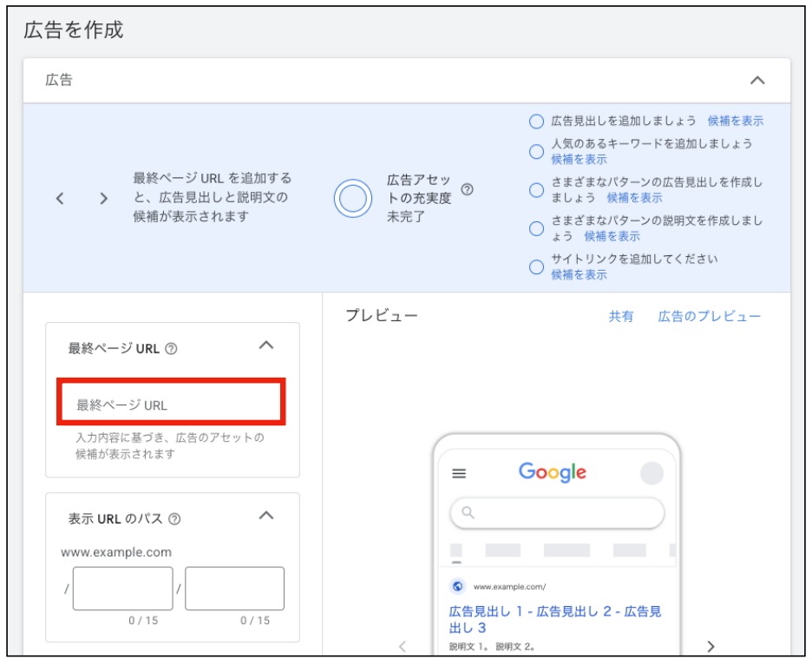Collapse the 最終ページ URL panel
The image size is (812, 665).
tap(266, 346)
